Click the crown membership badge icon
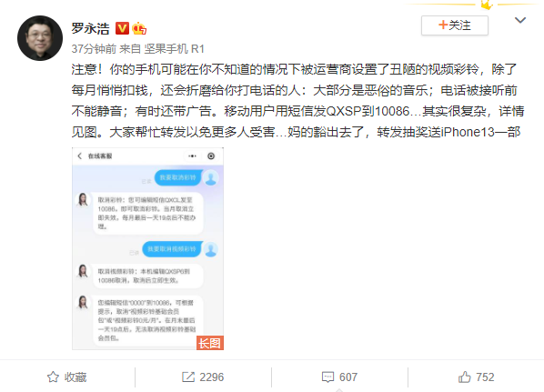This screenshot has width=544, height=392. tap(139, 28)
